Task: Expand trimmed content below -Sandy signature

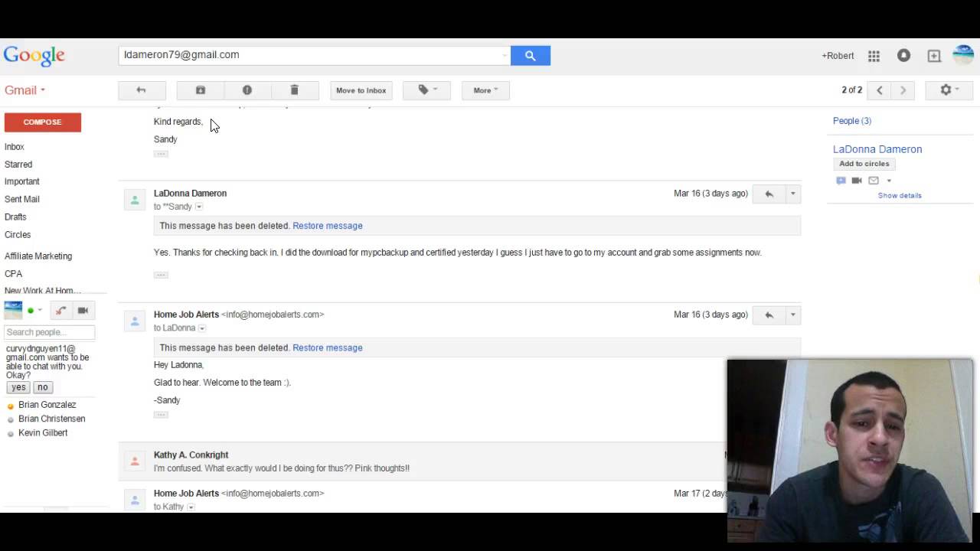Action: [161, 415]
